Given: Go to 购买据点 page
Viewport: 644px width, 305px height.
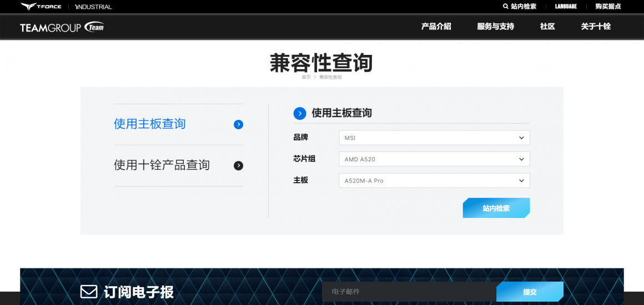Looking at the screenshot, I should point(608,7).
